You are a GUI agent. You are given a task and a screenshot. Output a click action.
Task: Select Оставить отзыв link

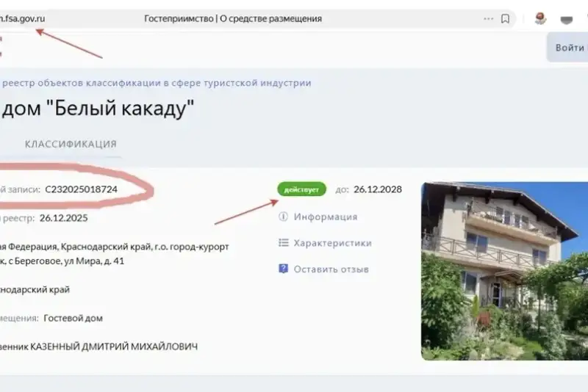click(x=331, y=269)
